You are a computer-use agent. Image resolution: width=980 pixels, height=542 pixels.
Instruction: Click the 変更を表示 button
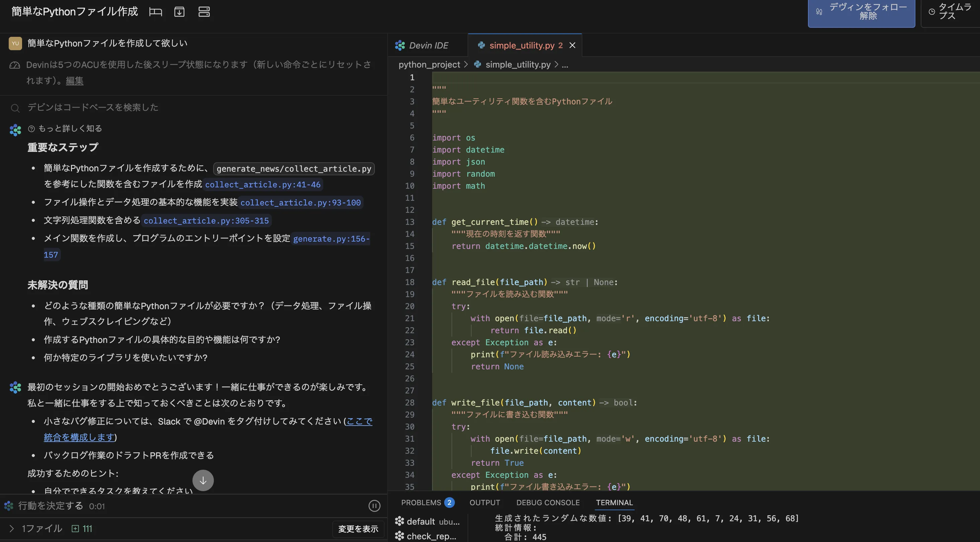point(358,529)
